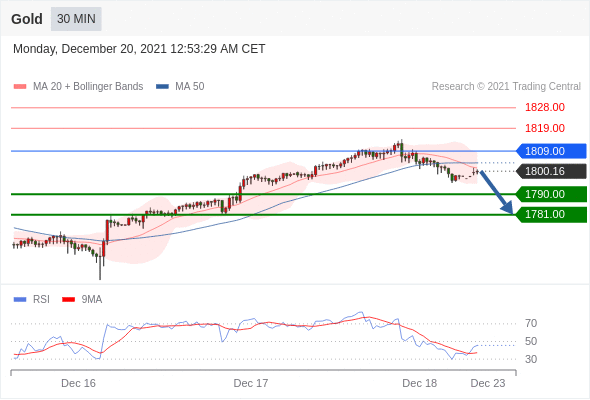The height and width of the screenshot is (400, 590).
Task: Click the 1809.00 blue pivot price tag
Action: coord(551,151)
